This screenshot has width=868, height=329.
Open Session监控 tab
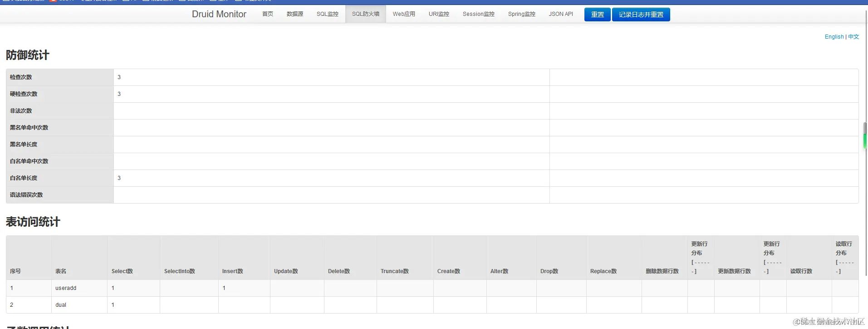pyautogui.click(x=479, y=14)
